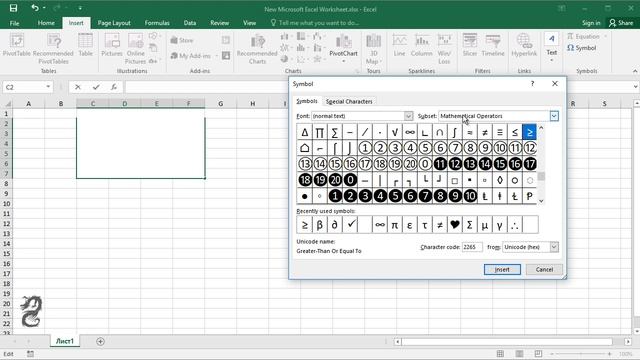Click the Undo arrow icon
This screenshot has width=640, height=360.
coord(35,8)
